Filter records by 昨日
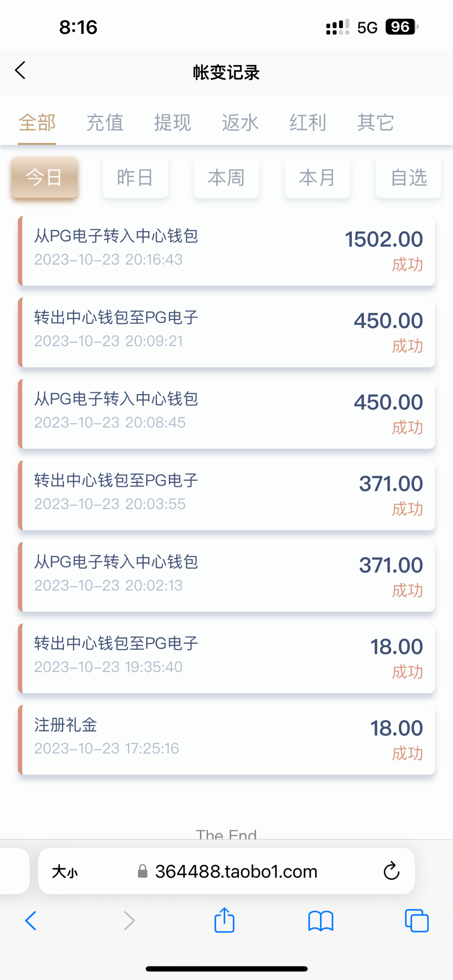The width and height of the screenshot is (453, 980). pos(135,178)
